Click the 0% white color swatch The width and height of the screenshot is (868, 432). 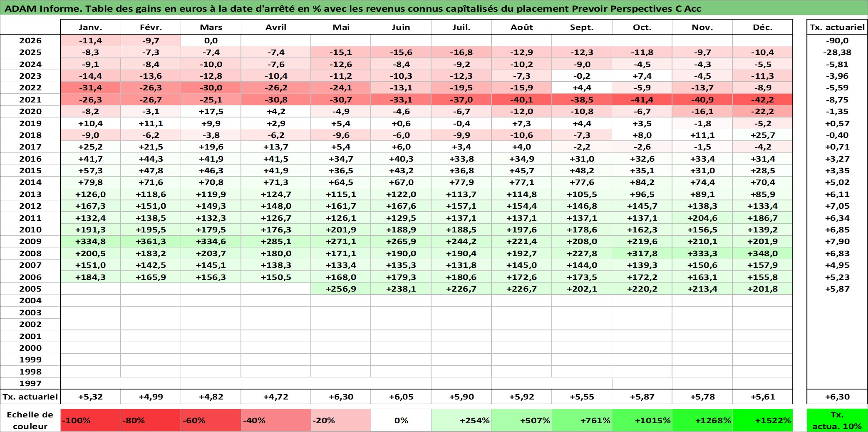(x=401, y=420)
